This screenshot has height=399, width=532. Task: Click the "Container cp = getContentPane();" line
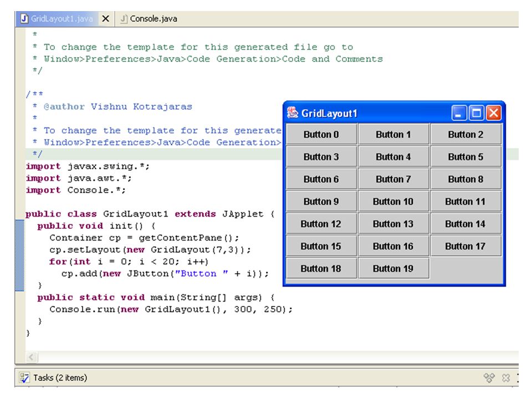pos(144,238)
